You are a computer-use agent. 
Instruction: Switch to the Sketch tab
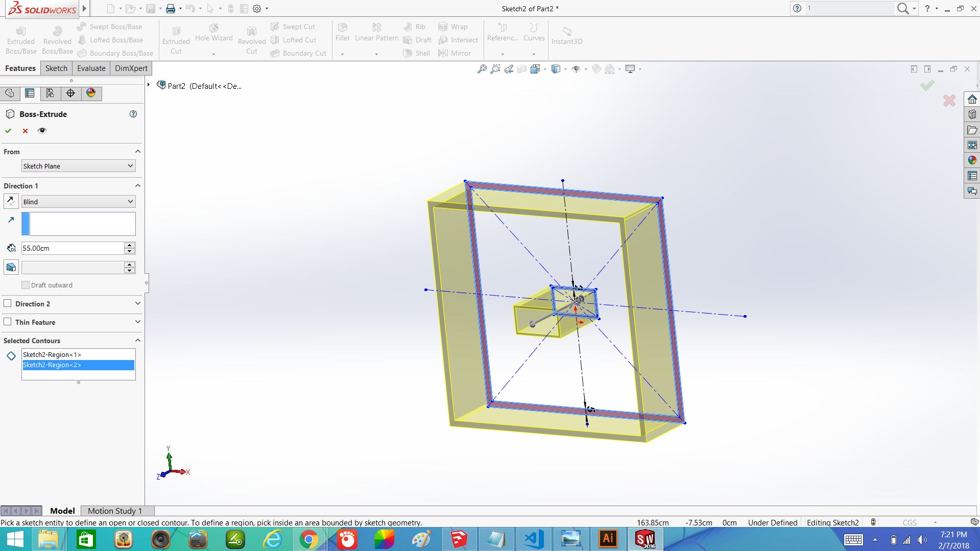tap(56, 68)
